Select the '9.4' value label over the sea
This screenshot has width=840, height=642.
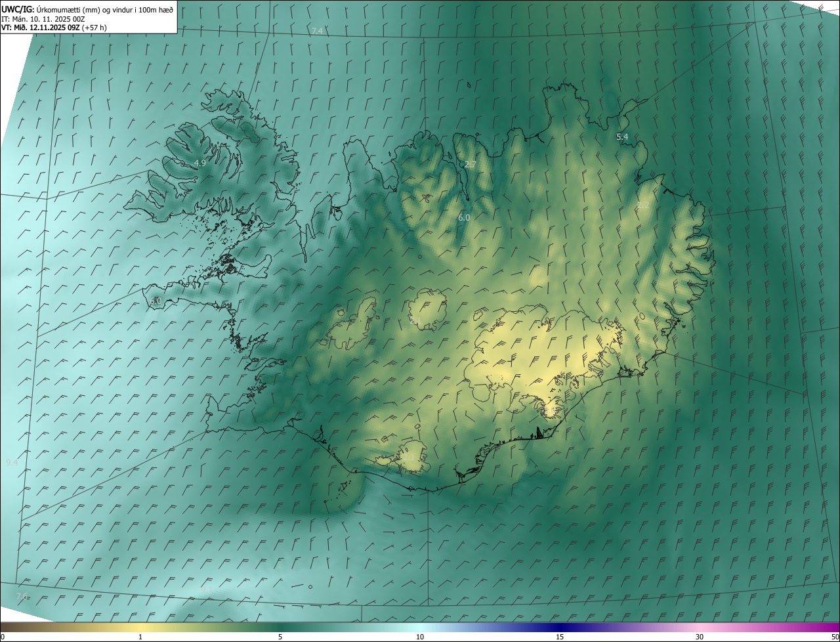[12, 463]
